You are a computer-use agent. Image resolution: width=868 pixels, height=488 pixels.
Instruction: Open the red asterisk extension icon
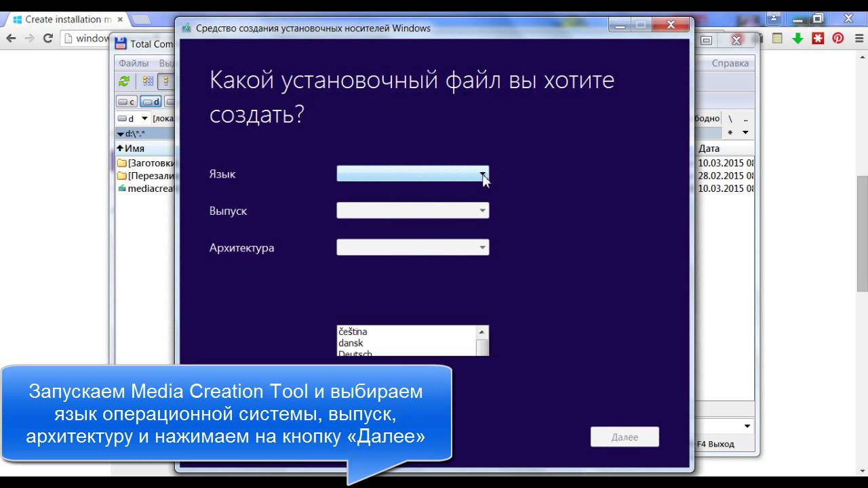pyautogui.click(x=818, y=39)
